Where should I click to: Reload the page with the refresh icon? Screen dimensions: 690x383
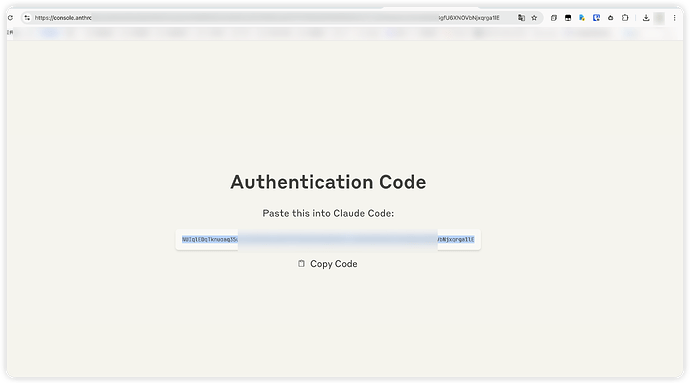point(10,18)
